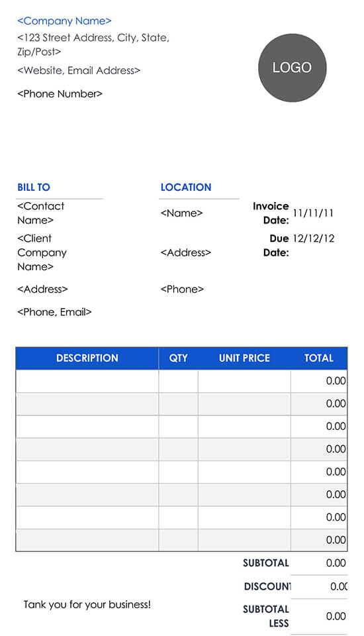
Task: Click the Location <Name> placeholder
Action: 181,213
